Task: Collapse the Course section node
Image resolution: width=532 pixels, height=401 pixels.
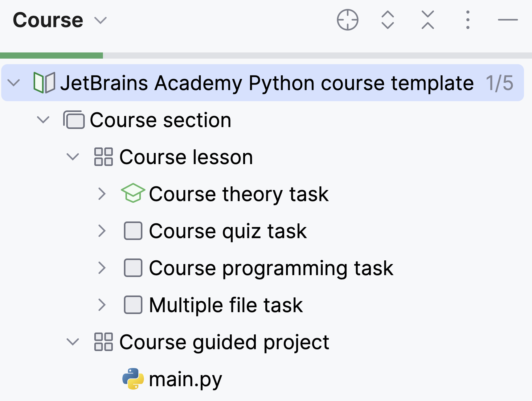Action: (43, 120)
